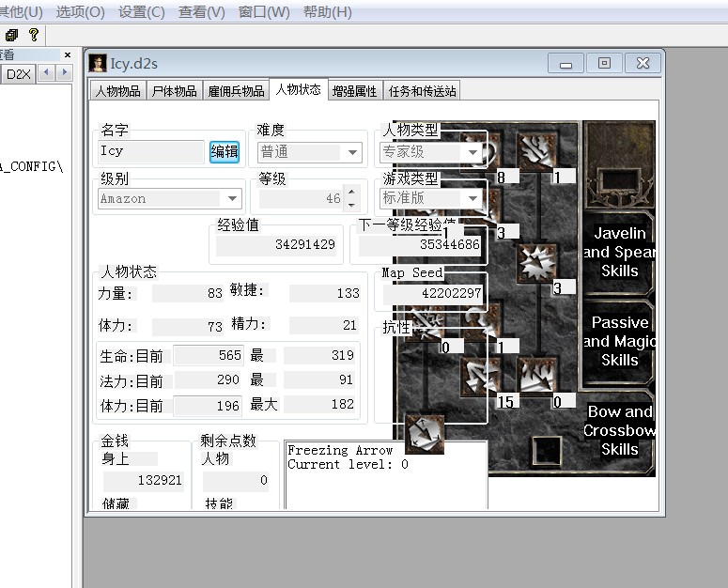
Task: Click the skill level box showing 8
Action: pyautogui.click(x=507, y=177)
